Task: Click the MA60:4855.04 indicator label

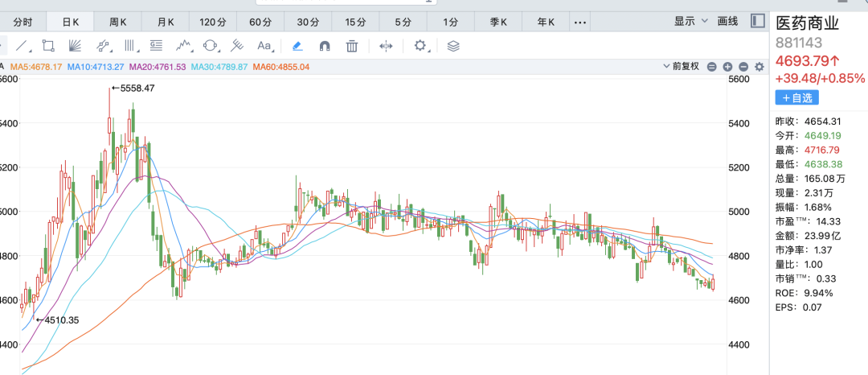Action: [280, 67]
